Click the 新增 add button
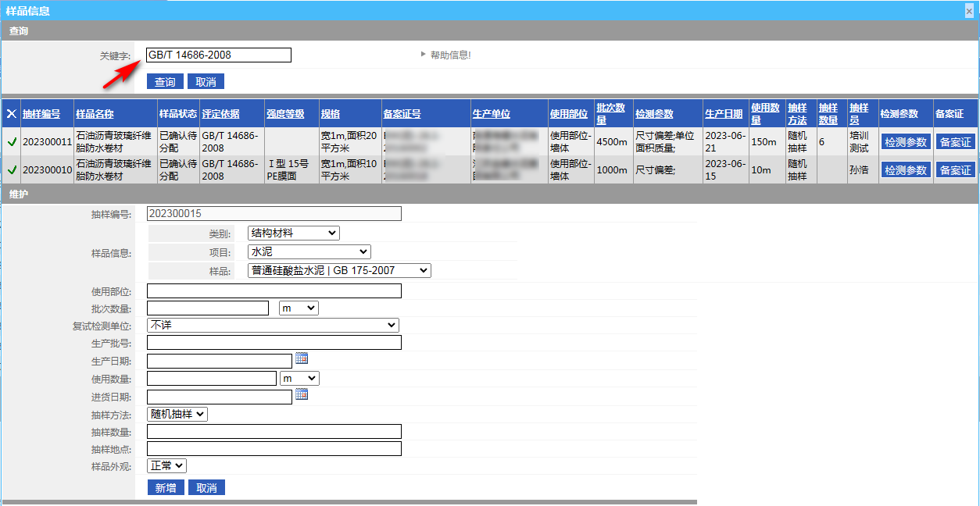Image resolution: width=980 pixels, height=506 pixels. click(x=165, y=487)
